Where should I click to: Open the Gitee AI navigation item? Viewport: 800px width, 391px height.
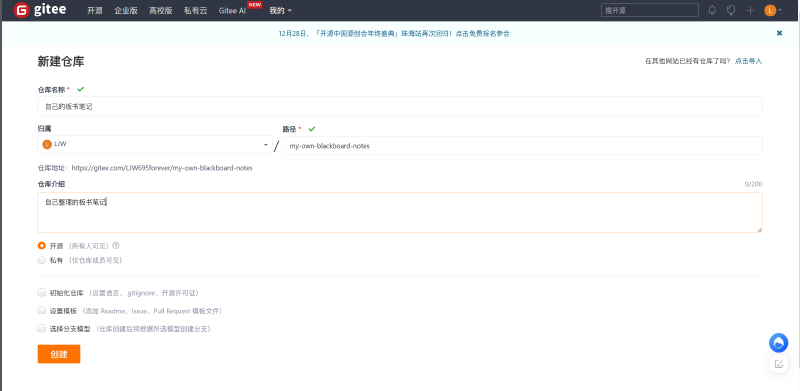(x=233, y=10)
